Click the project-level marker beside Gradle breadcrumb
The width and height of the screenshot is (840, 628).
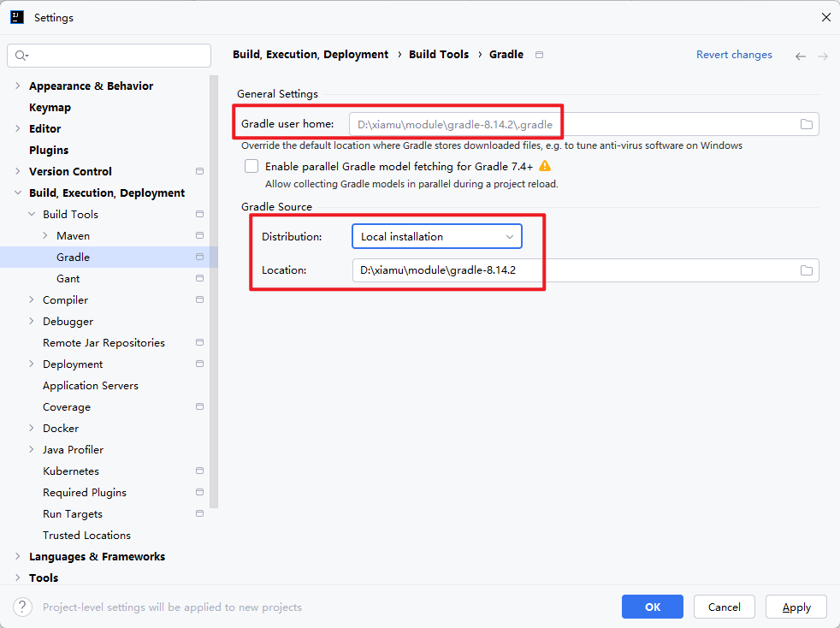(x=540, y=55)
